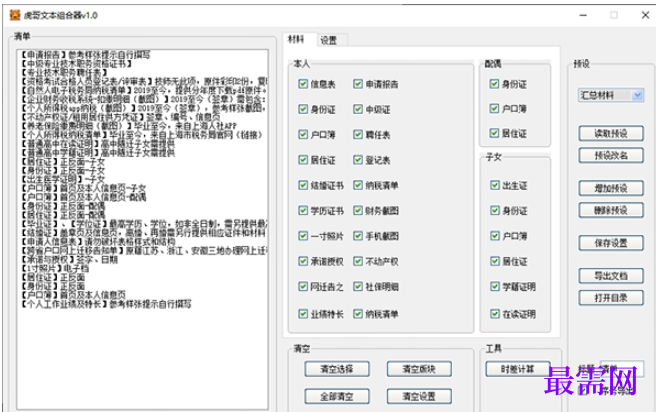Click the 【结婚证】盖章页及信息页 line
Image resolution: width=656 pixels, height=412 pixels.
click(145, 233)
